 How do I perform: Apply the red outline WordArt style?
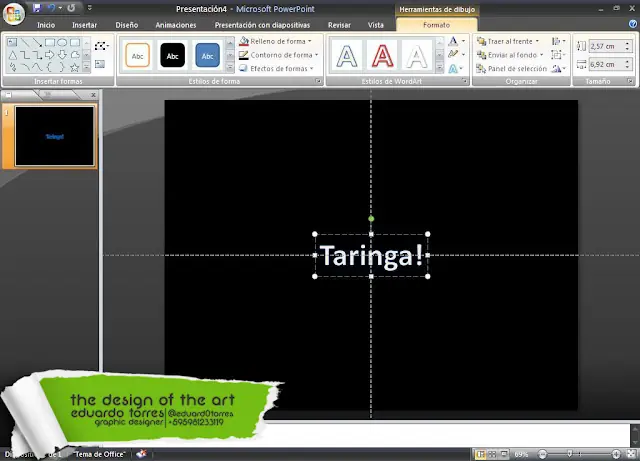382,56
